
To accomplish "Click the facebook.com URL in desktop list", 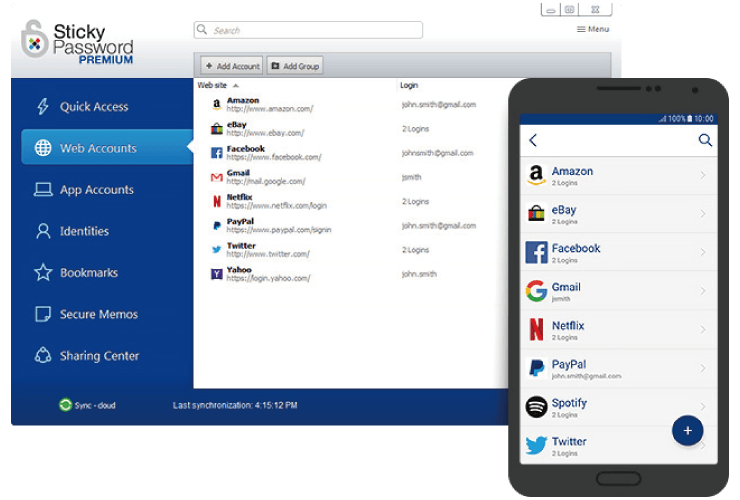I will click(274, 157).
